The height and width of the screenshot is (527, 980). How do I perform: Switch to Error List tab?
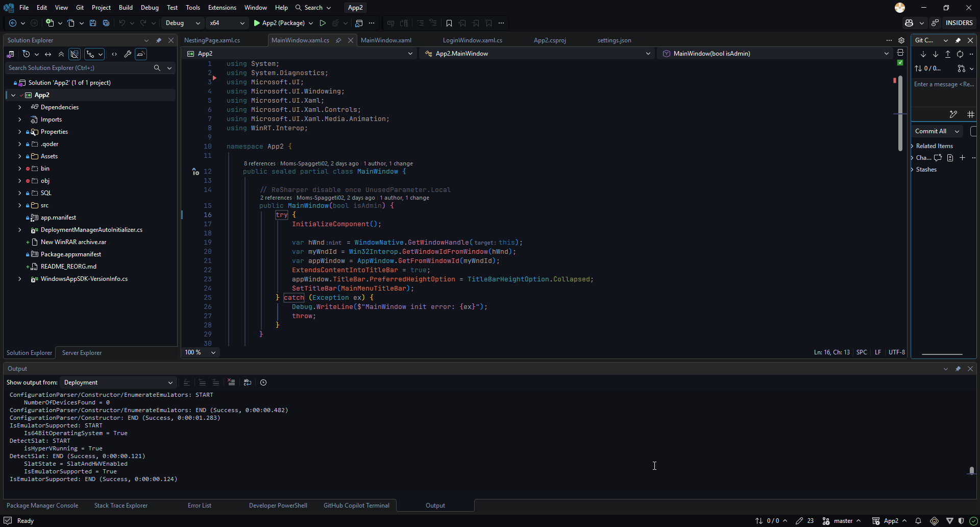click(199, 506)
